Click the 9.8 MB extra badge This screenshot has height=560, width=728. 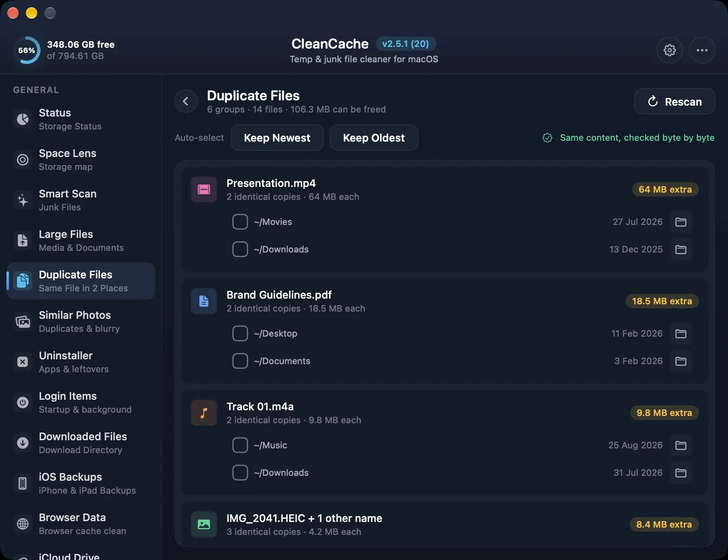(x=664, y=413)
